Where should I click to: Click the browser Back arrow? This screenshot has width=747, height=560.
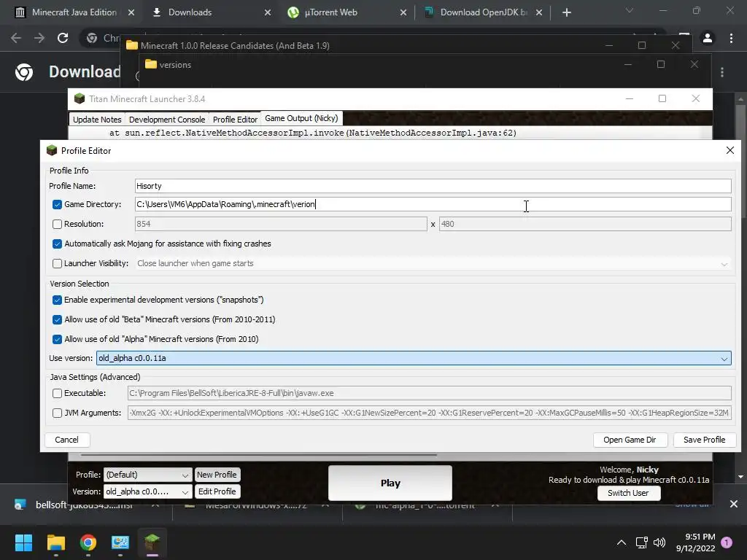pos(16,38)
